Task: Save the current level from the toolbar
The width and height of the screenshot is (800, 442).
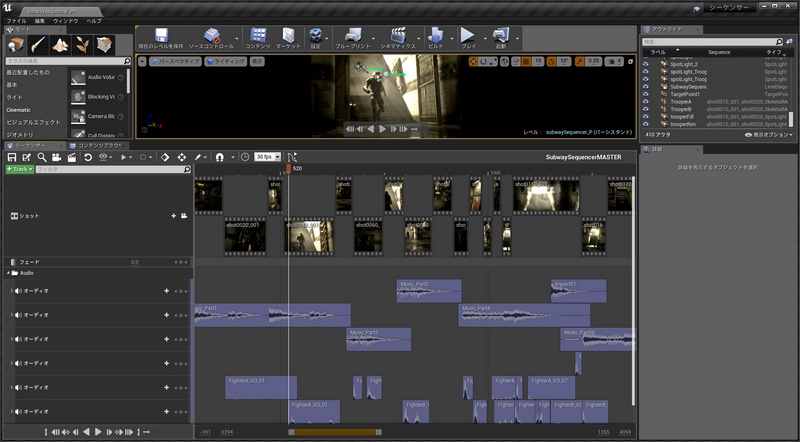Action: [x=161, y=38]
